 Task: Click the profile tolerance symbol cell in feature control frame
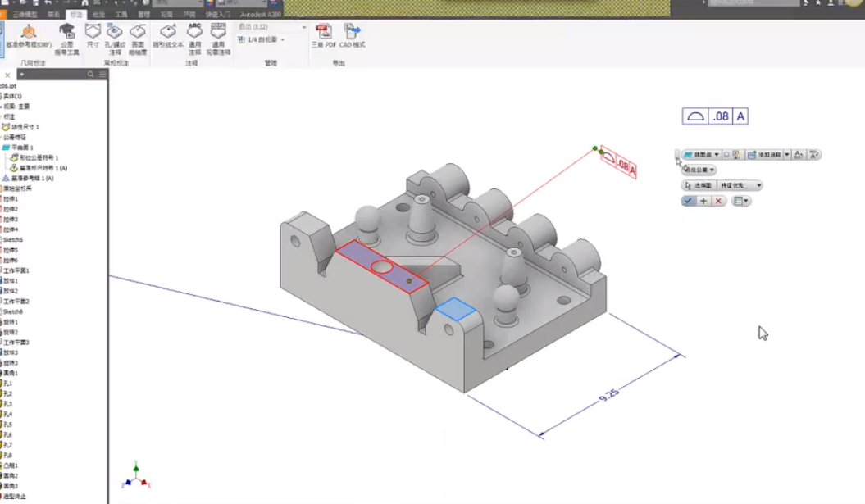point(695,116)
